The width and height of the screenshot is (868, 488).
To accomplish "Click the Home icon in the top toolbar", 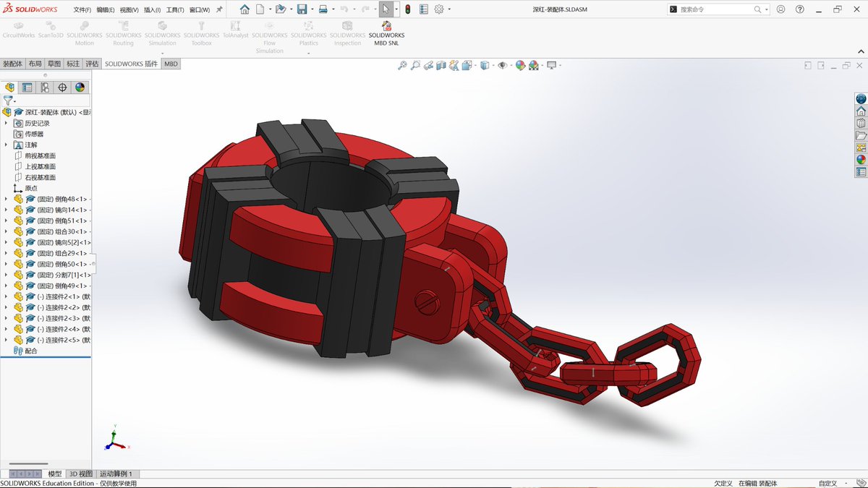I will [244, 9].
